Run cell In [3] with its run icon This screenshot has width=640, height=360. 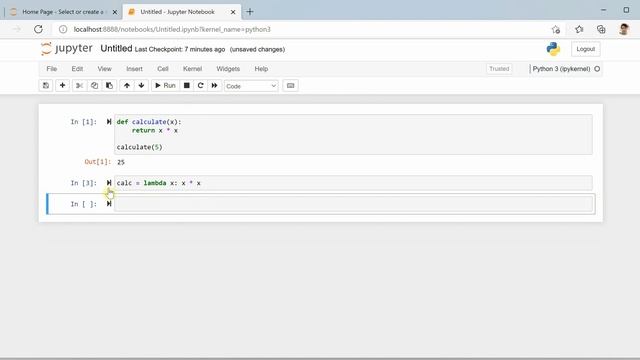[x=109, y=183]
